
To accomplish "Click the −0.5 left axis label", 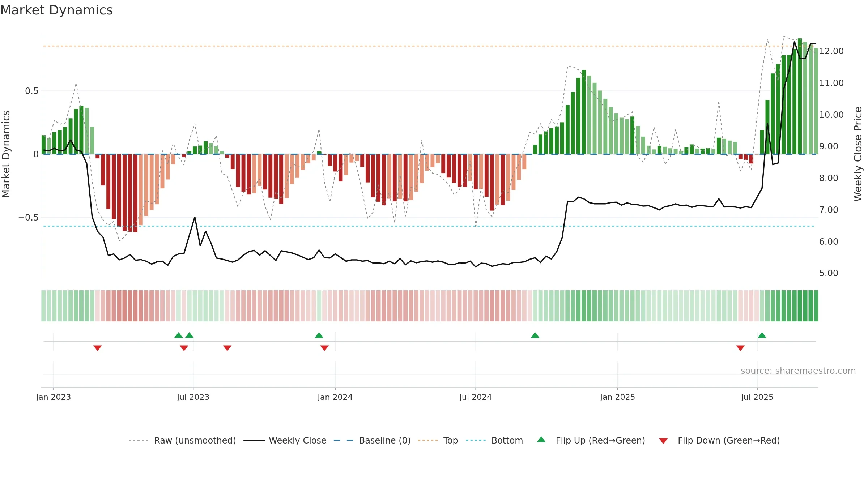I will click(29, 217).
